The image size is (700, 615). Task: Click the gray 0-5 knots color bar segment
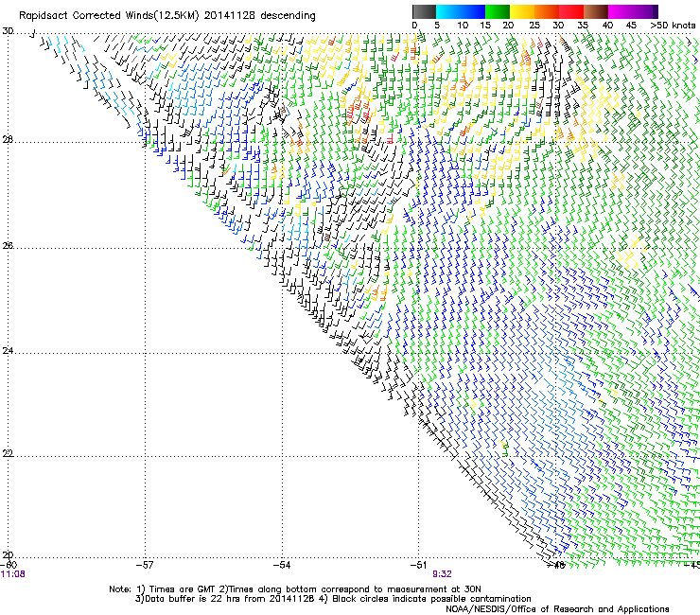click(424, 11)
